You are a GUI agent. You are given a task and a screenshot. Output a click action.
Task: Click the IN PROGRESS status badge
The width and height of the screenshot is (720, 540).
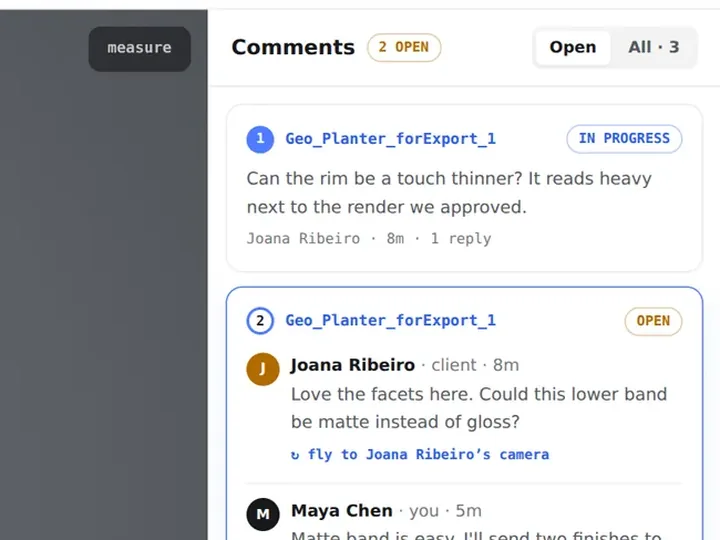(624, 139)
